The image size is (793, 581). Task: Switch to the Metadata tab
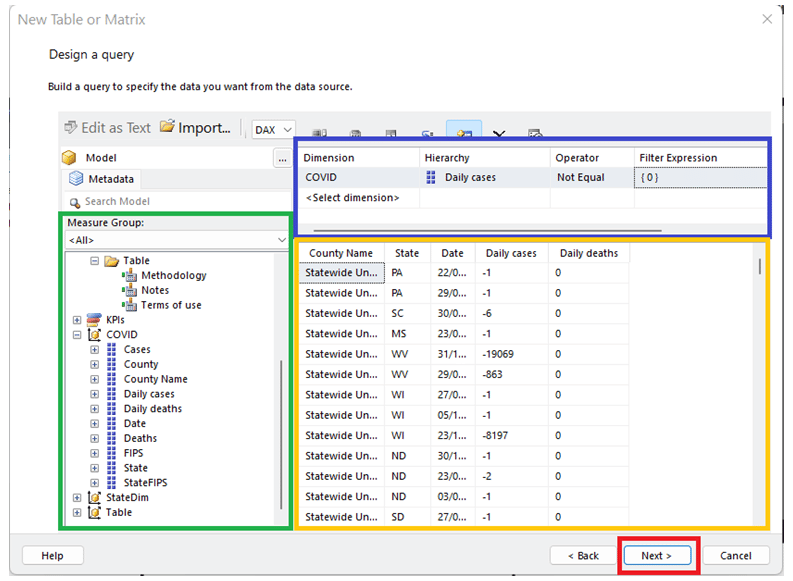pos(102,179)
